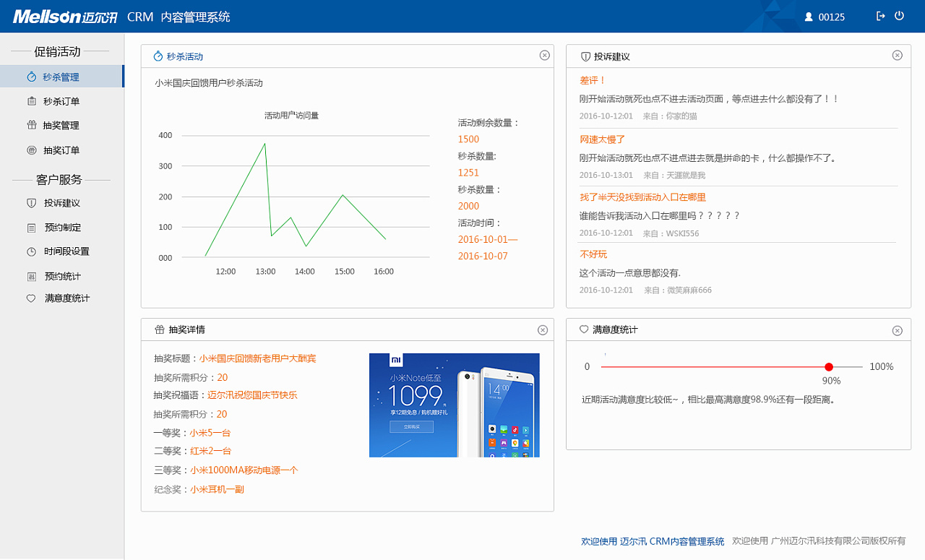Close the 秒杀活动 panel
Screen dimensions: 925x560
point(545,55)
